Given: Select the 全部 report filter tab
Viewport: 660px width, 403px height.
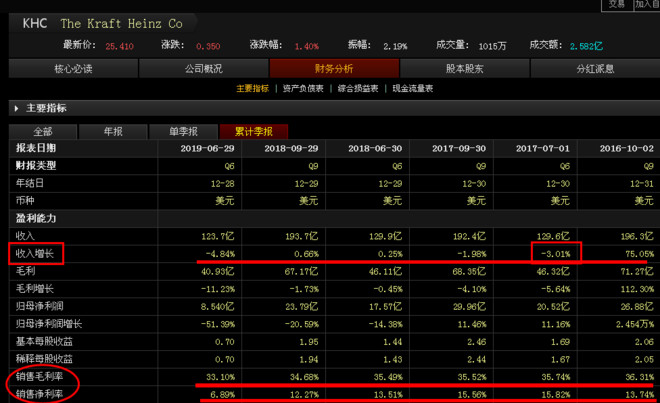Looking at the screenshot, I should 43,131.
